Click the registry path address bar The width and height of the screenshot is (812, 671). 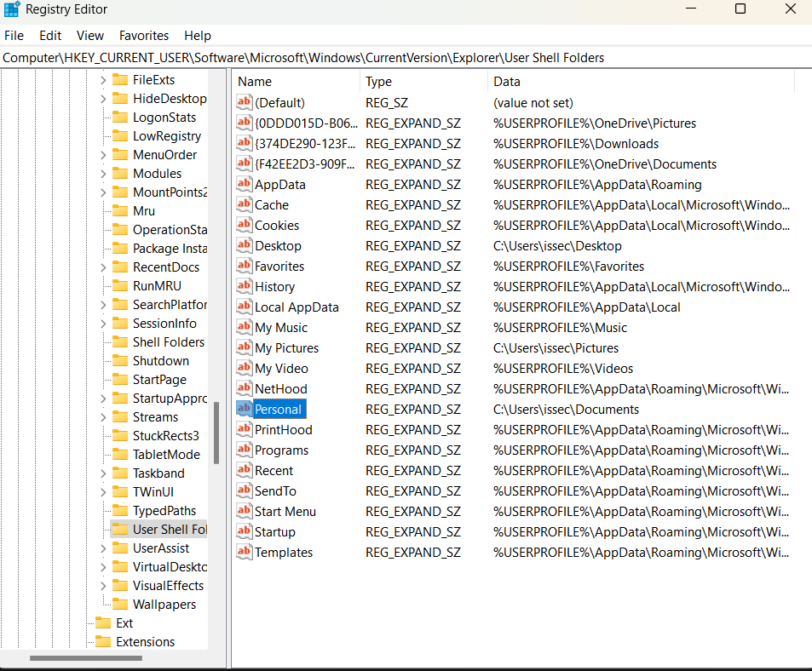click(x=406, y=57)
